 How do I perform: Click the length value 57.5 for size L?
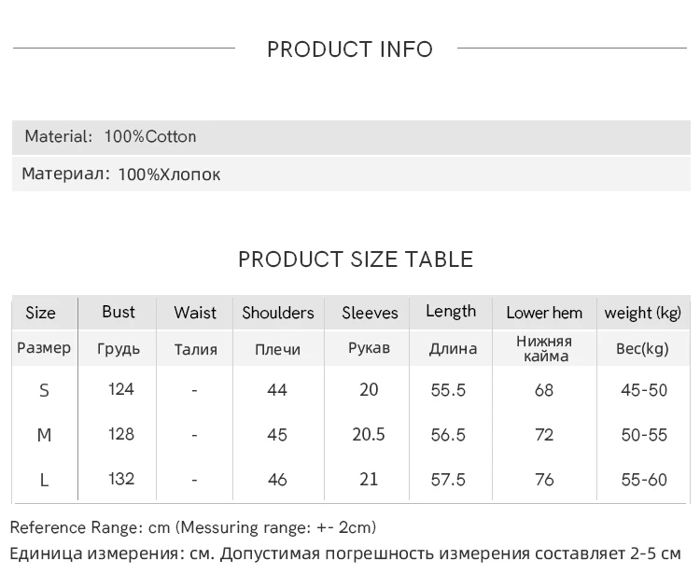tap(448, 480)
